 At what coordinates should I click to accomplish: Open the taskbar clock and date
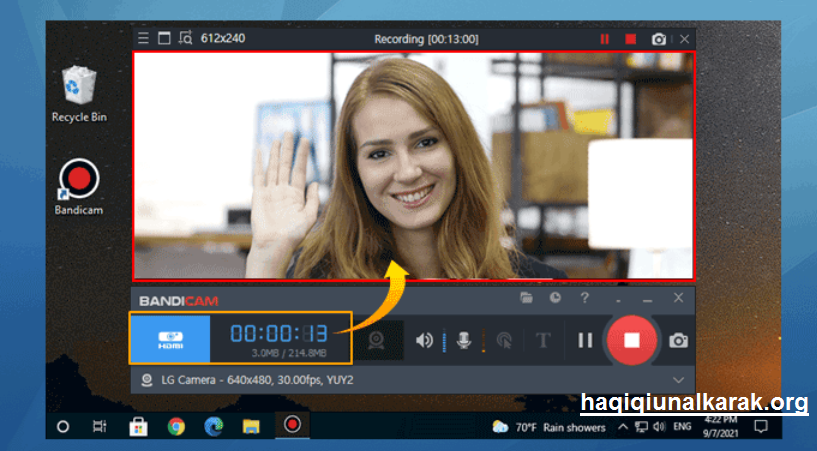[721, 427]
